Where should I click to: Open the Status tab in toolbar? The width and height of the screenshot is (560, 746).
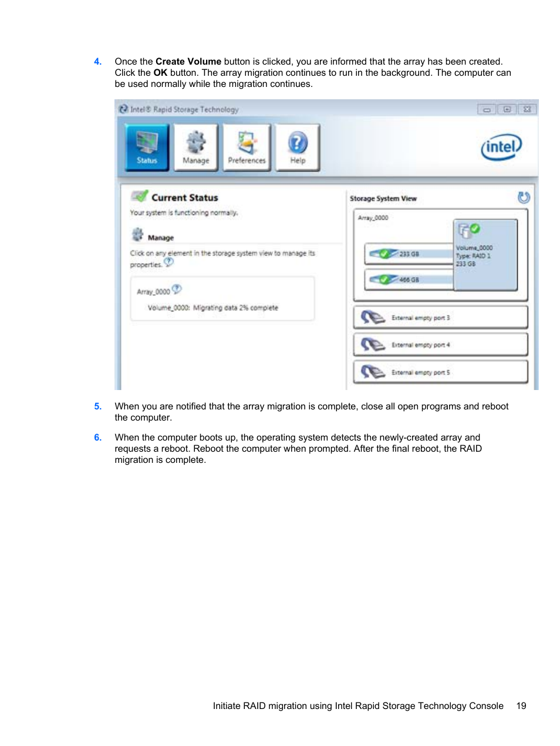point(147,147)
